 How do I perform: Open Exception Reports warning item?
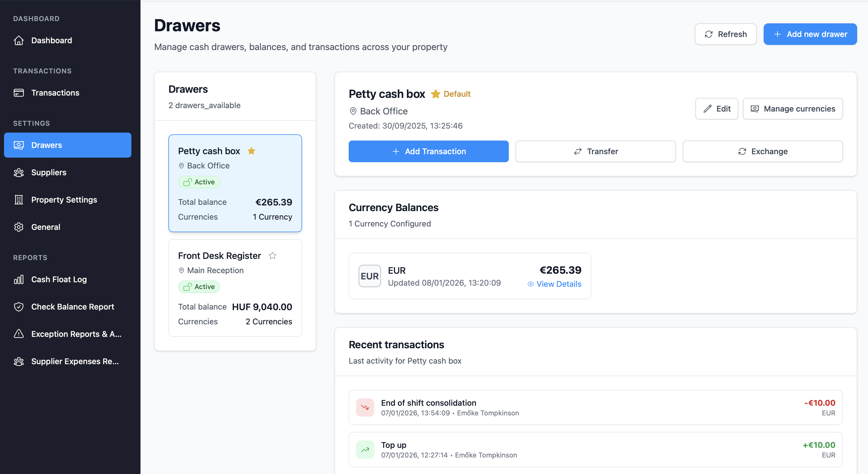click(76, 334)
